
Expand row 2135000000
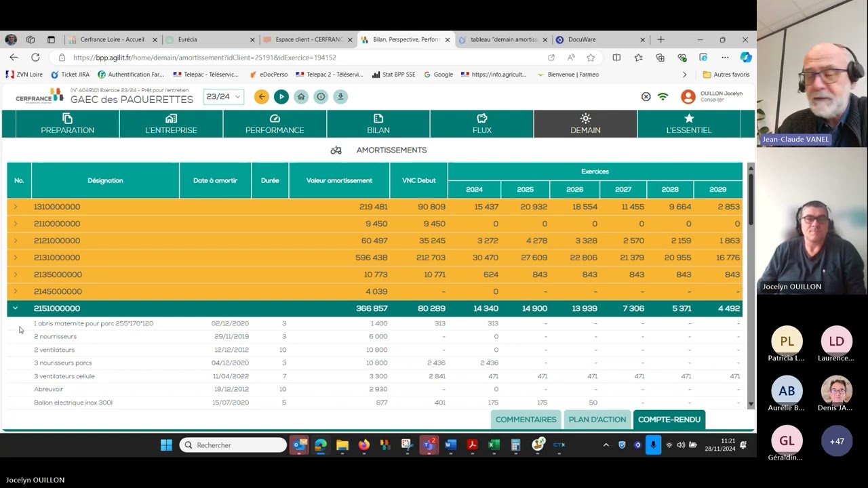point(16,274)
